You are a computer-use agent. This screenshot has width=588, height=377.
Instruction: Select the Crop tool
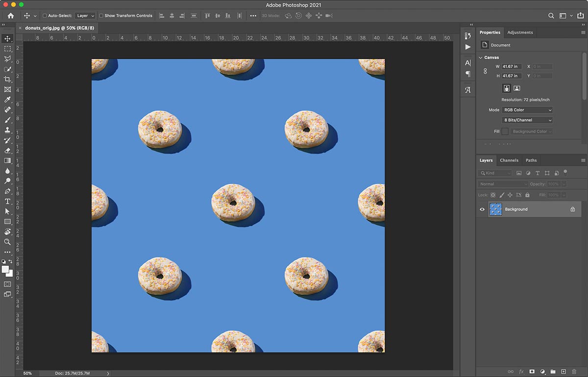point(8,79)
